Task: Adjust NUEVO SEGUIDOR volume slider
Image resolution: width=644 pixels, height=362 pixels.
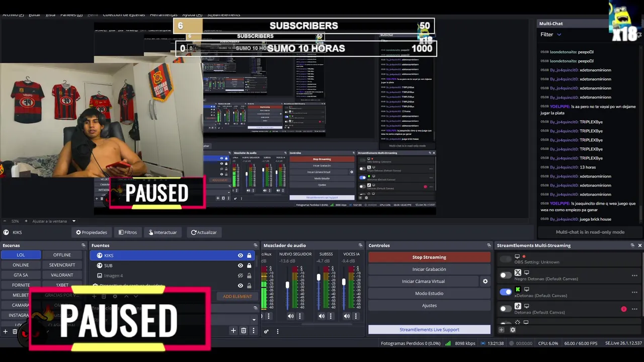Action: (287, 286)
